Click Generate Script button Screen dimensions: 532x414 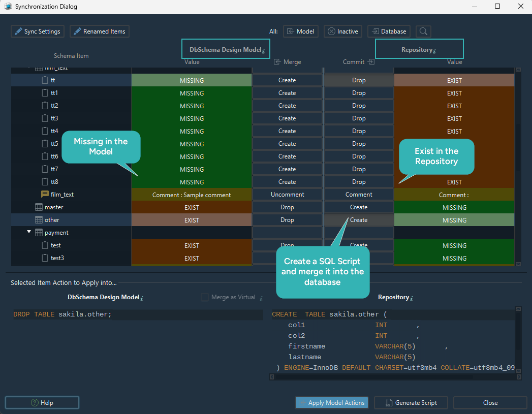(411, 402)
